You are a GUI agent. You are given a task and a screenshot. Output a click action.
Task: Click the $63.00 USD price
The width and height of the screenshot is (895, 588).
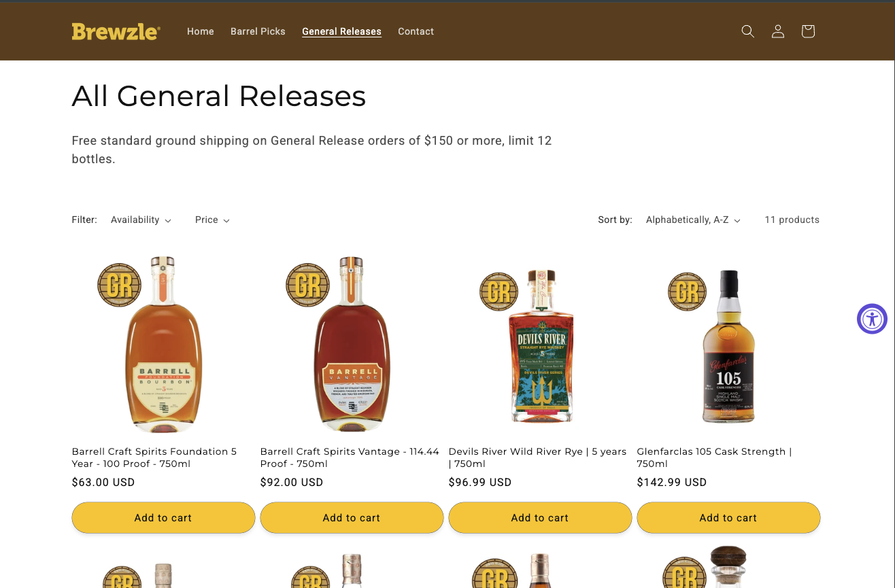pyautogui.click(x=103, y=483)
